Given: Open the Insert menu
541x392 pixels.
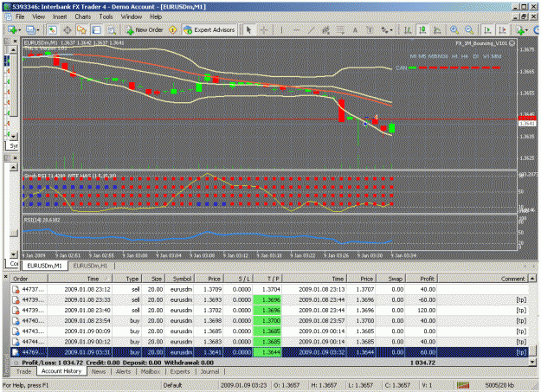Looking at the screenshot, I should coord(60,16).
